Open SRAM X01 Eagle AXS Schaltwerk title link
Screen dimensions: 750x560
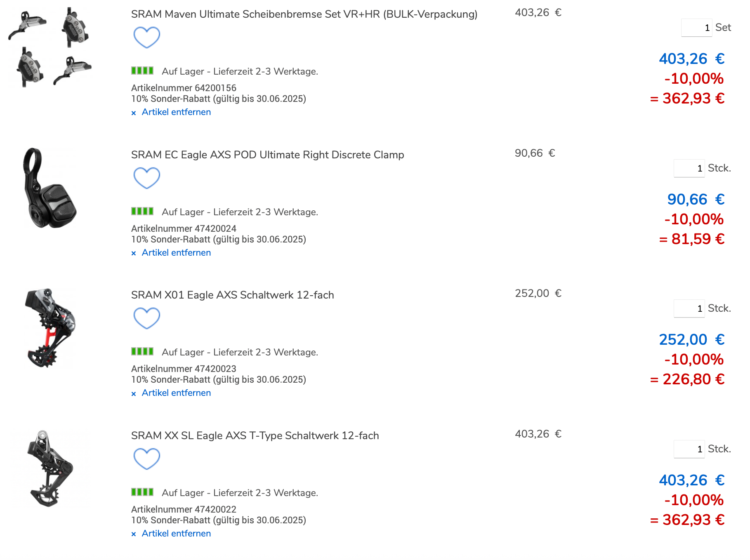pyautogui.click(x=232, y=295)
